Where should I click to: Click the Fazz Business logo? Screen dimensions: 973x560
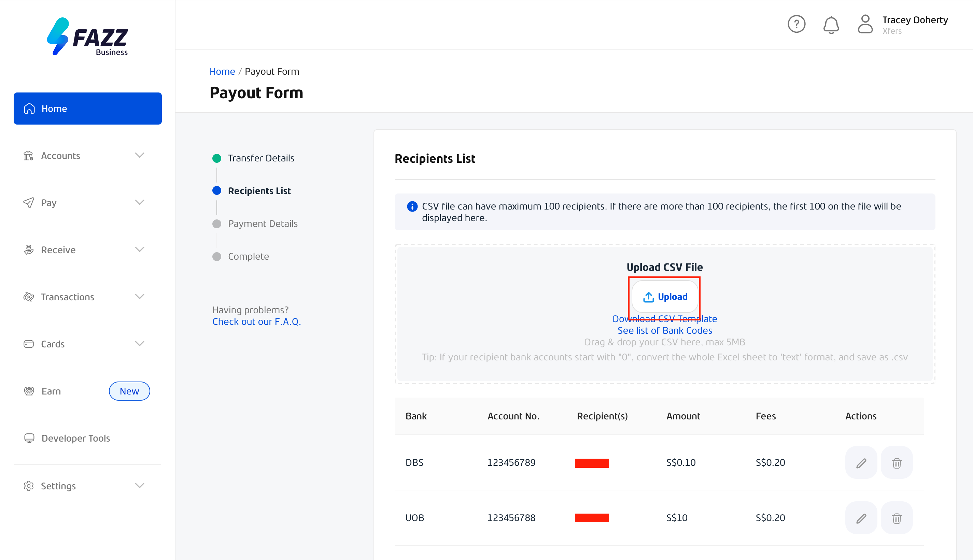(x=87, y=37)
